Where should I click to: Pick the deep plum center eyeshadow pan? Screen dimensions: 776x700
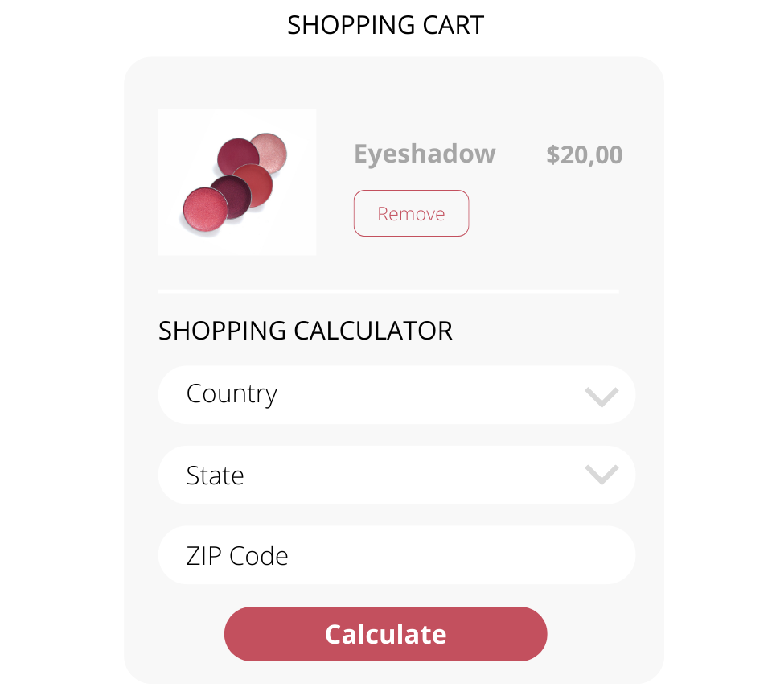[x=229, y=196]
